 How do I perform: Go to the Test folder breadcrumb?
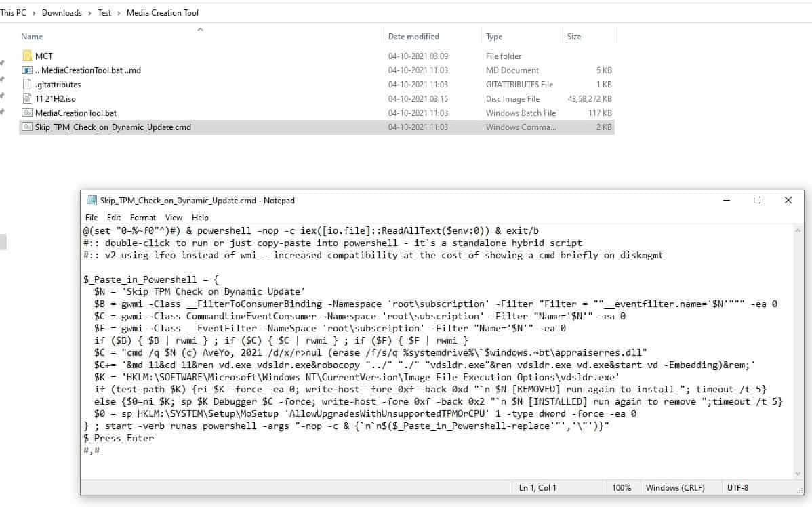click(x=104, y=12)
